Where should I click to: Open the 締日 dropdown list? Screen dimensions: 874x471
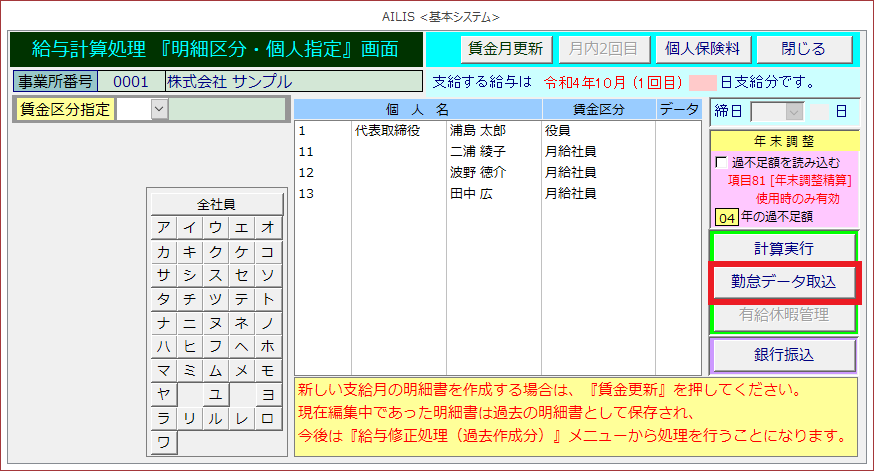794,111
